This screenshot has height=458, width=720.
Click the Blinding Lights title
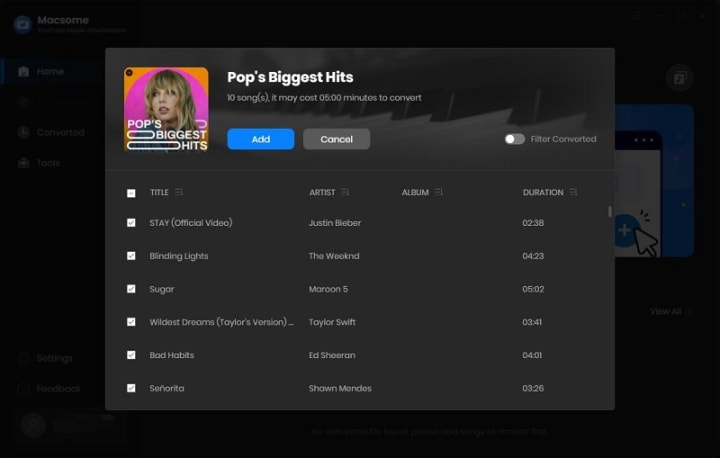[179, 256]
